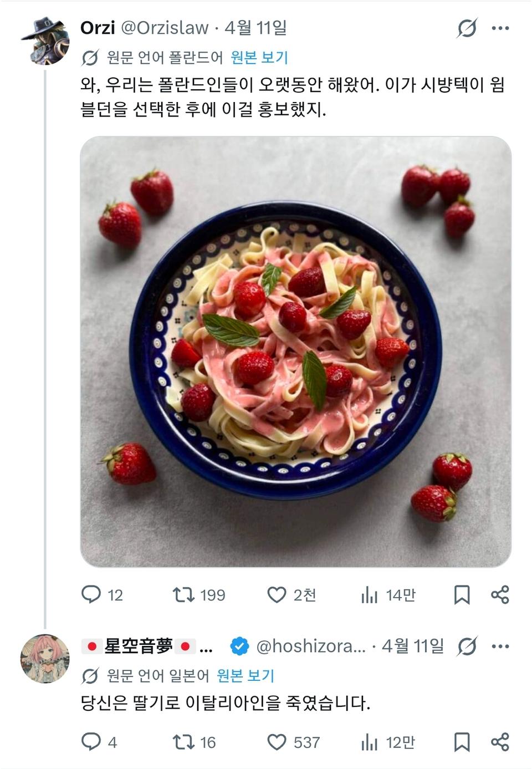Open the more options menu on Orzi's post
This screenshot has width=532, height=769.
pos(500,28)
